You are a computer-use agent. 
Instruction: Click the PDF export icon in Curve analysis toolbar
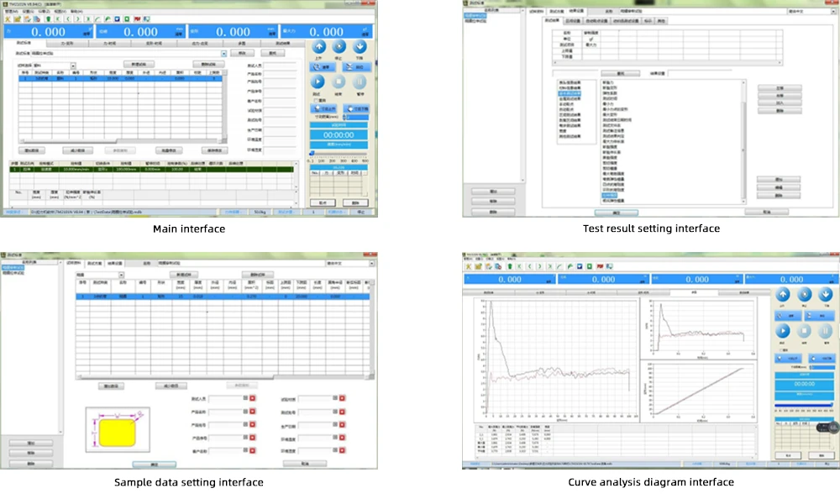click(x=600, y=265)
